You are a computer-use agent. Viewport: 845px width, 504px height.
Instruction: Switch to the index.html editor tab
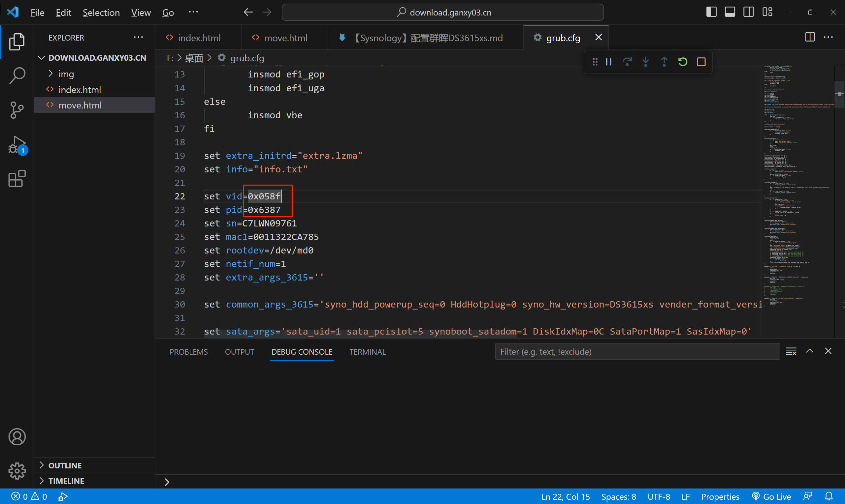click(199, 37)
